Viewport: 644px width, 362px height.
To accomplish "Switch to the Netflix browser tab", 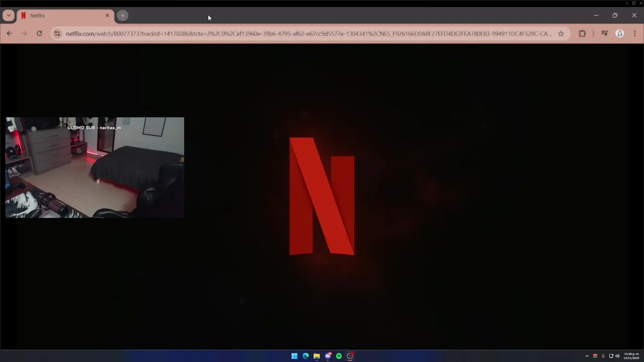I will point(65,16).
